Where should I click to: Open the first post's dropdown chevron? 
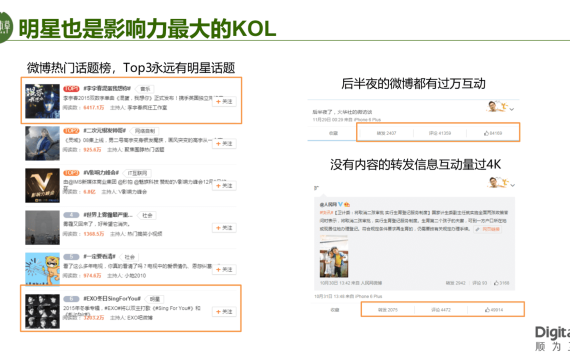pos(512,109)
